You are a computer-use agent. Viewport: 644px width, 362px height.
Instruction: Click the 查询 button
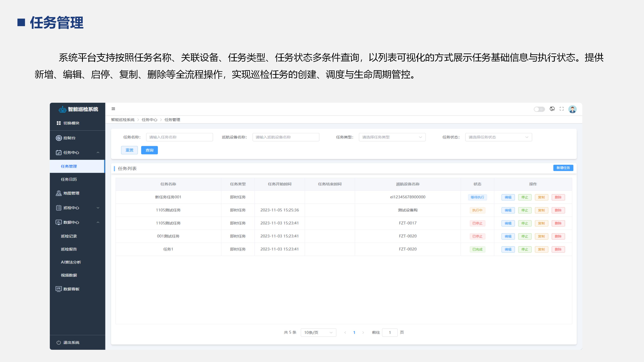pyautogui.click(x=149, y=150)
